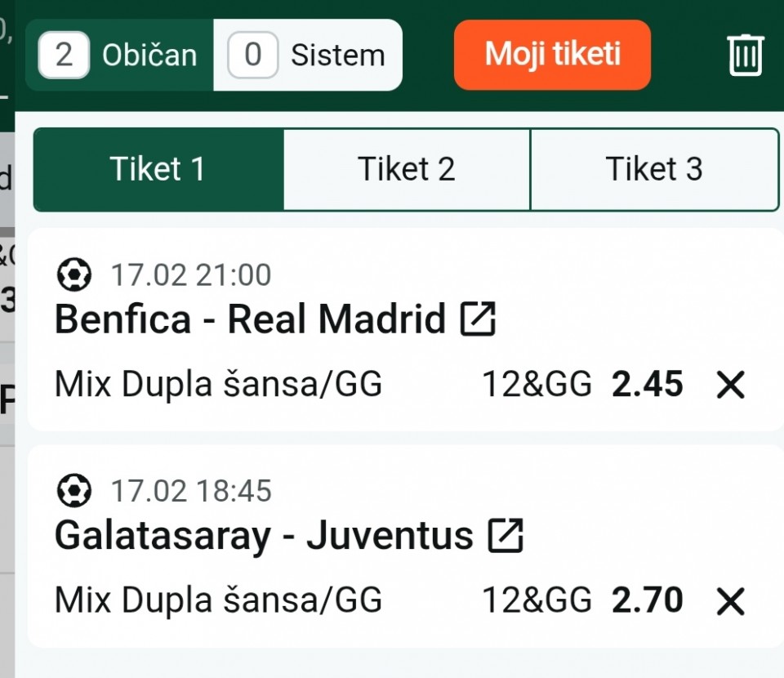The height and width of the screenshot is (678, 784).
Task: Click the Običan counter badge showing 2
Action: click(64, 56)
